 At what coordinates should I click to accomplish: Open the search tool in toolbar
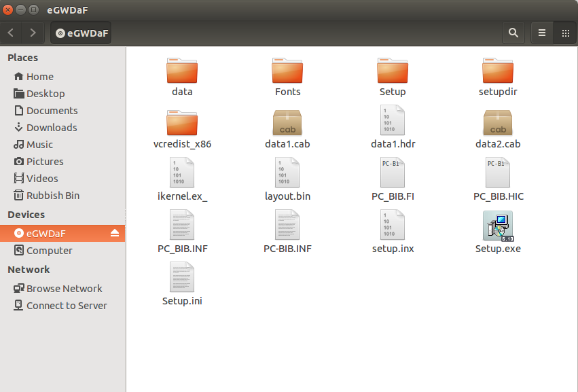tap(513, 33)
